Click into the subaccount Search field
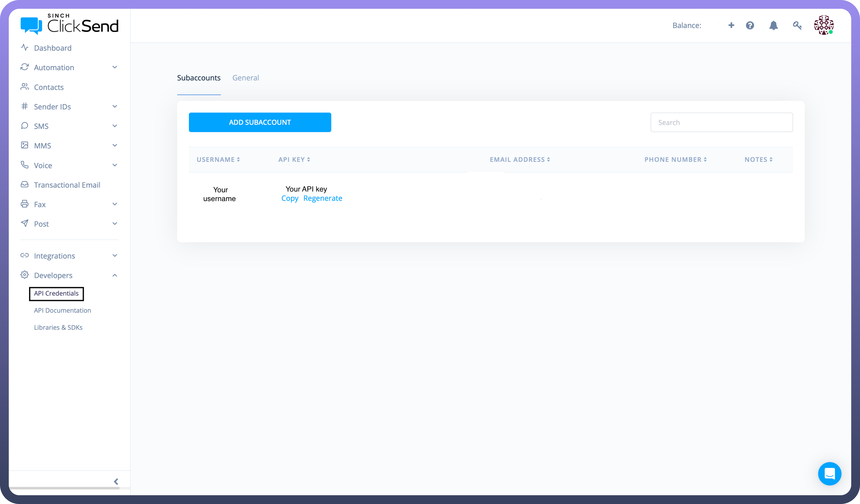860x504 pixels. click(721, 122)
